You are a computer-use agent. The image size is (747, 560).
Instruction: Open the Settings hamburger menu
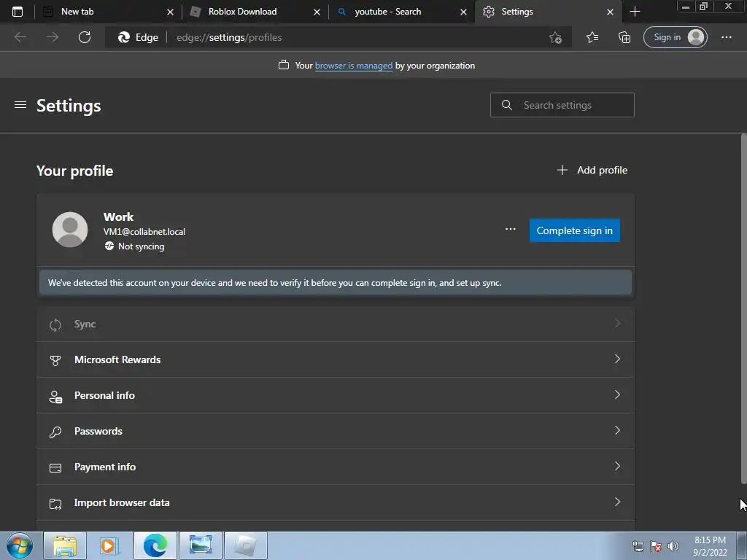tap(20, 105)
